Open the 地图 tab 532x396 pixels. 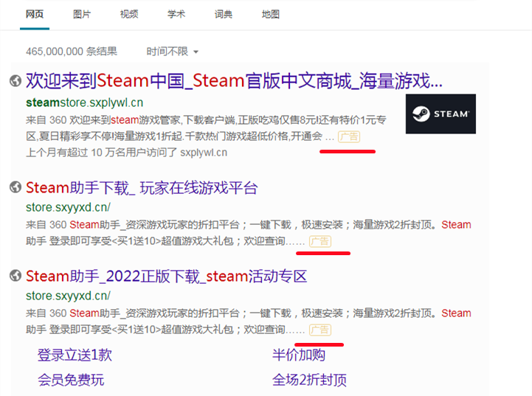pyautogui.click(x=271, y=14)
